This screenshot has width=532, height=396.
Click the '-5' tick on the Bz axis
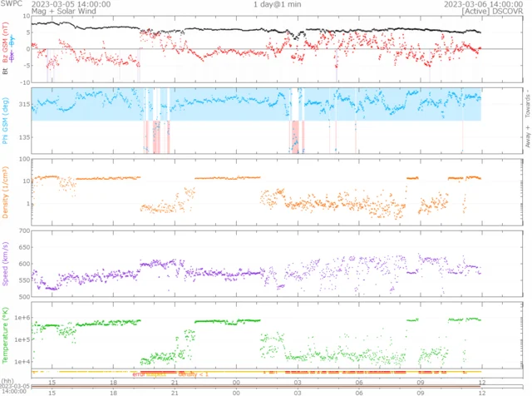(27, 66)
